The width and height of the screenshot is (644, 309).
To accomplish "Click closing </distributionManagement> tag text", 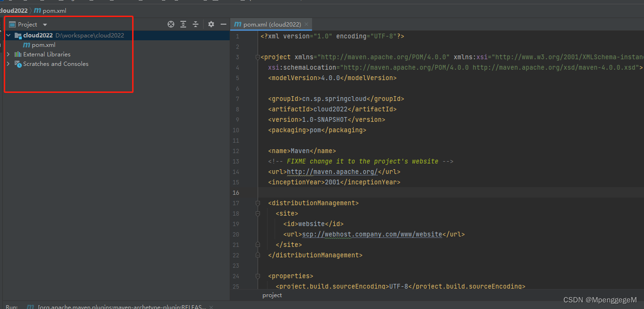I will coord(315,255).
